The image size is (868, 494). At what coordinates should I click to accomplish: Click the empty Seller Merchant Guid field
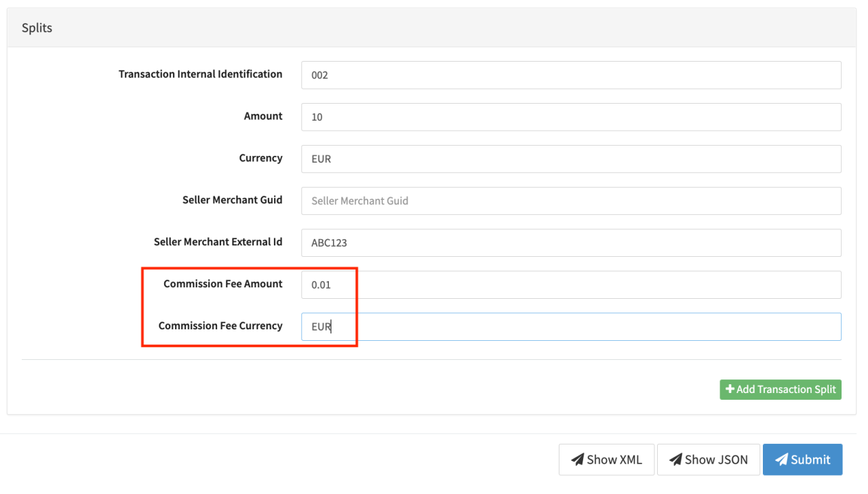click(x=571, y=201)
